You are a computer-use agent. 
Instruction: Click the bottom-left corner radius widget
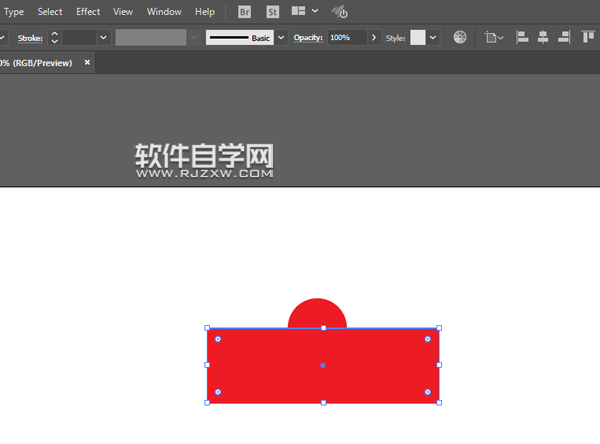[x=218, y=392]
